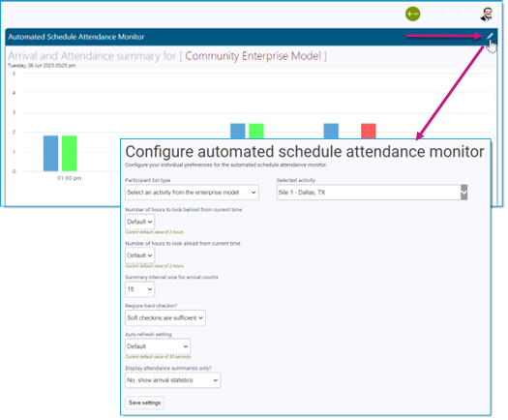Open the user profile avatar
Image resolution: width=508 pixels, height=420 pixels.
pos(487,14)
